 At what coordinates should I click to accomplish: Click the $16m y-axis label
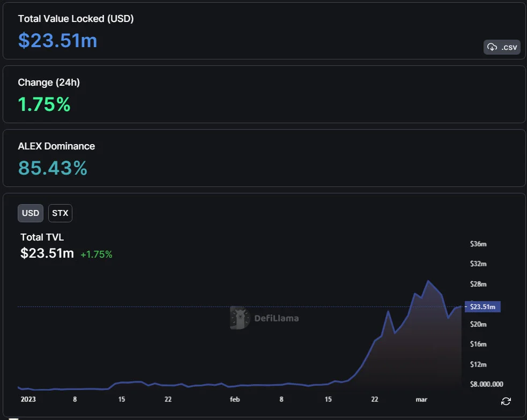478,344
